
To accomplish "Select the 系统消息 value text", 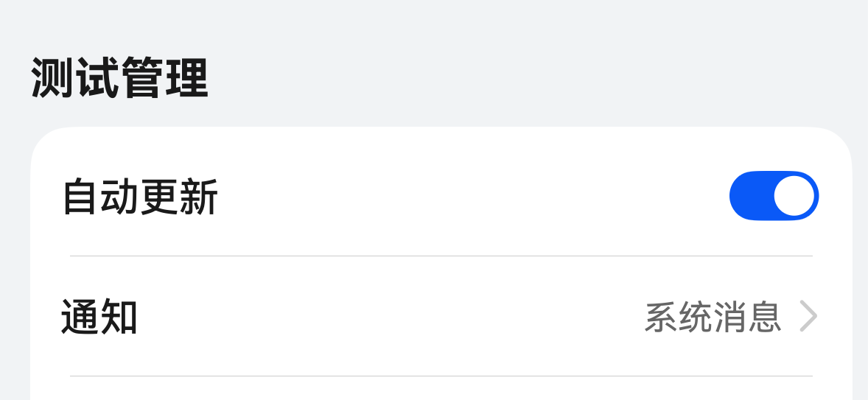I will 713,317.
